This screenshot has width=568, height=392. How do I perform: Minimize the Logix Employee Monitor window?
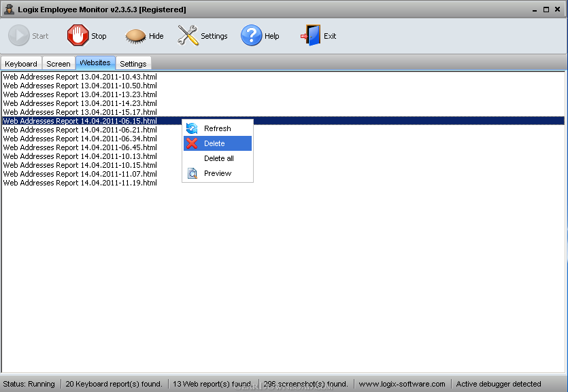tap(535, 10)
